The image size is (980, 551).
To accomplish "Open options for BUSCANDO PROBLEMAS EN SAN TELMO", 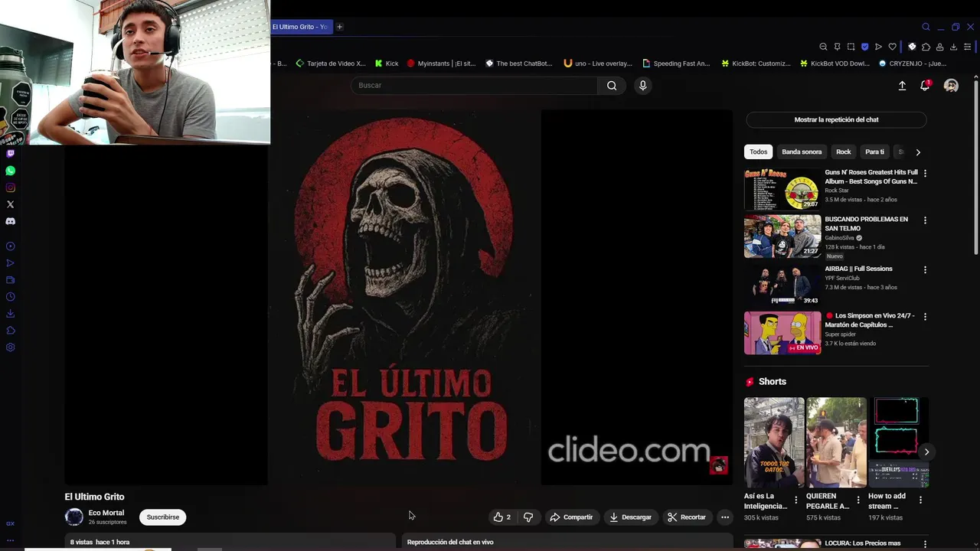I will 925,220.
